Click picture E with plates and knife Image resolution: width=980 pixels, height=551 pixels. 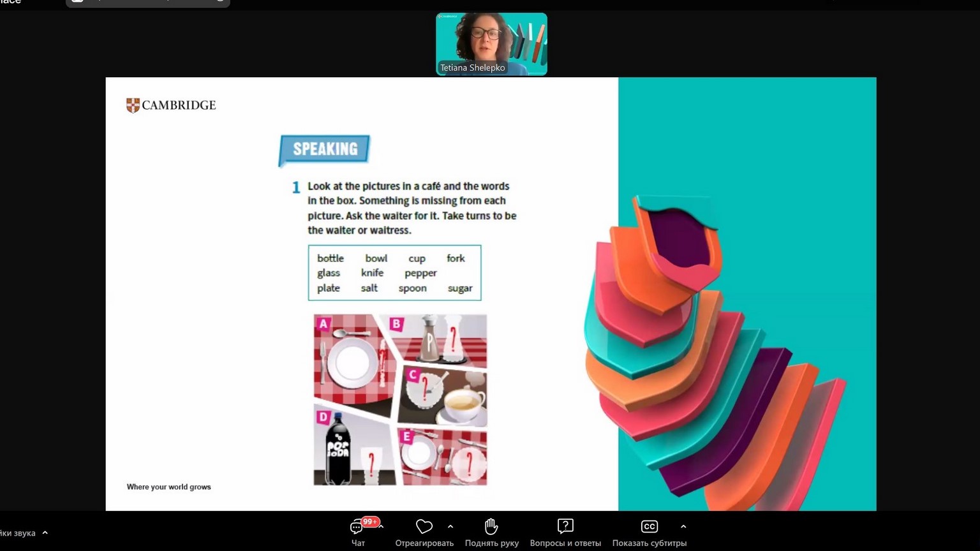(x=443, y=457)
